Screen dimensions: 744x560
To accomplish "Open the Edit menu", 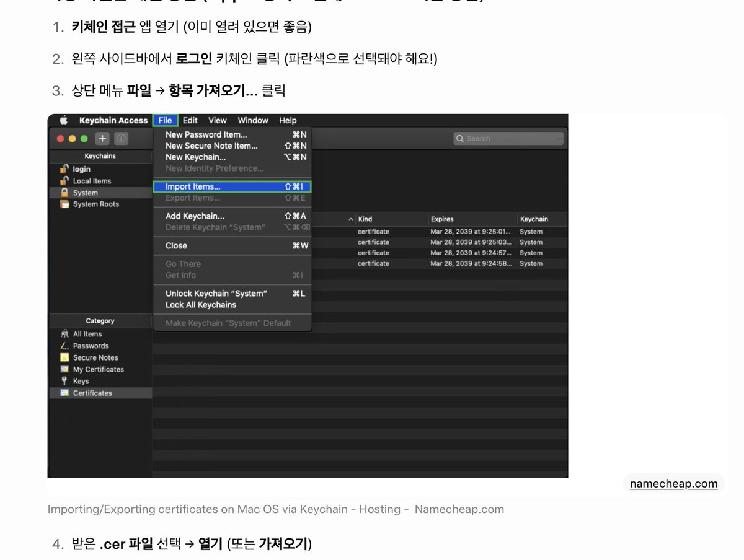I will [190, 120].
